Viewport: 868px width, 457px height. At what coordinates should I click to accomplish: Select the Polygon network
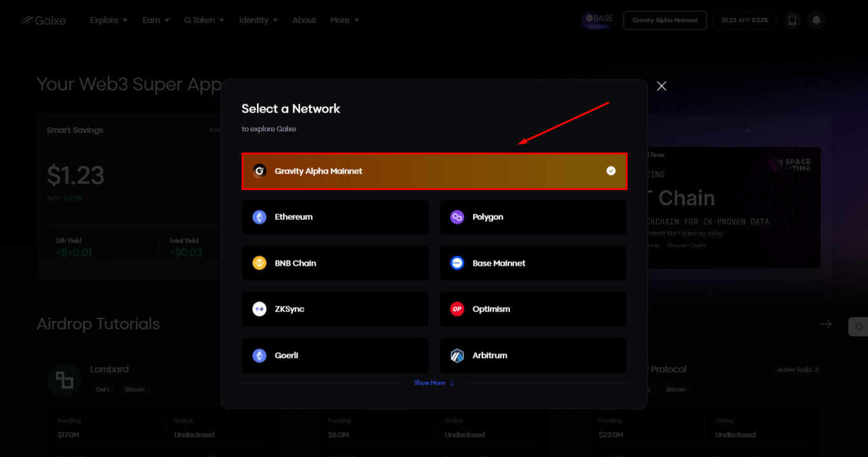[x=533, y=217]
